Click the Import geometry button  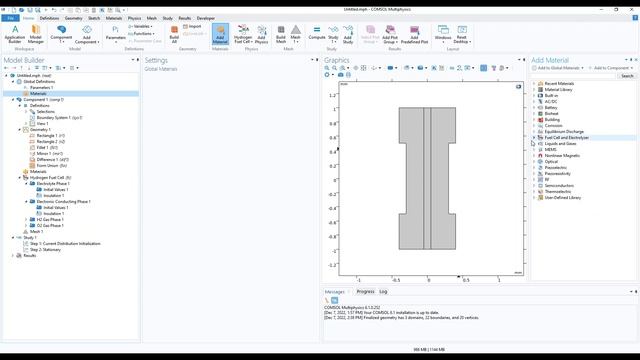click(192, 26)
